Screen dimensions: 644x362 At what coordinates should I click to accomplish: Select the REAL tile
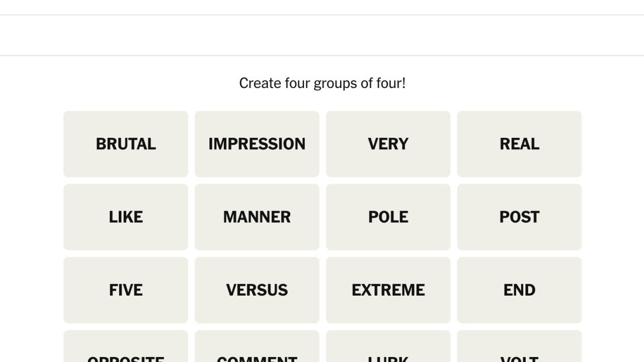tap(519, 144)
